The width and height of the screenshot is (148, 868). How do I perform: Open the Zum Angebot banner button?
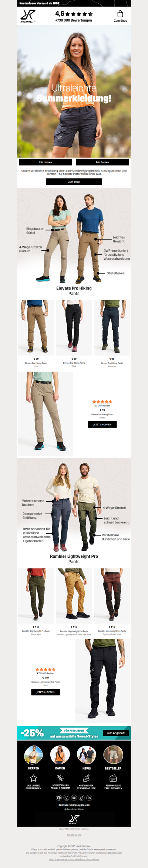pos(116,733)
